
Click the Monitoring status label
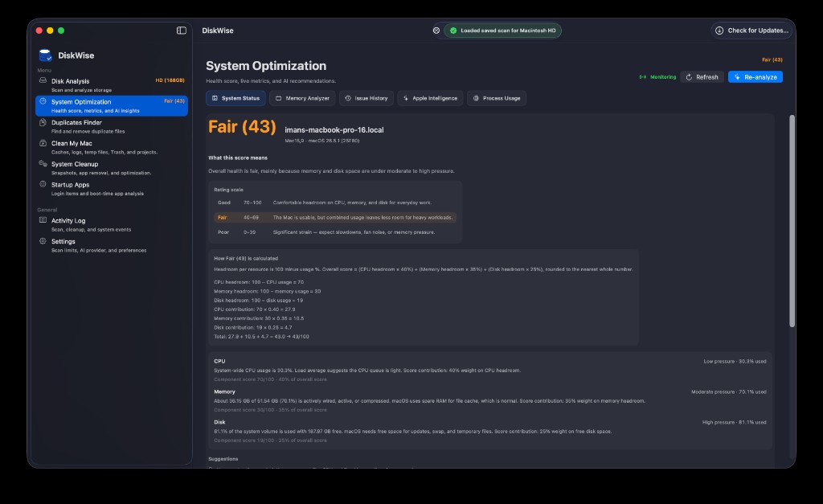pos(663,76)
